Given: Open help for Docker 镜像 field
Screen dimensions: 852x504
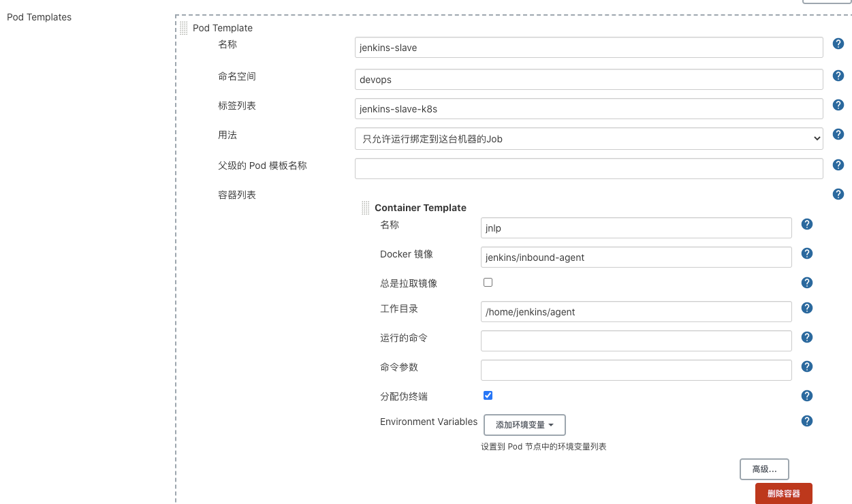Looking at the screenshot, I should click(807, 253).
